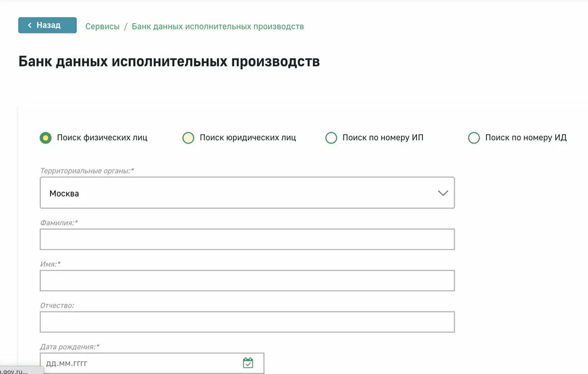Click the Назад back button
The image size is (588, 374).
tap(48, 25)
